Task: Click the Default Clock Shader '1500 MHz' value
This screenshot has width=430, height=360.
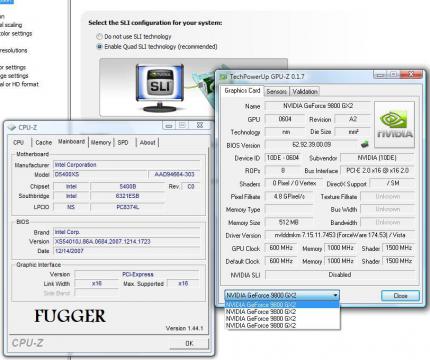Action: [399, 261]
